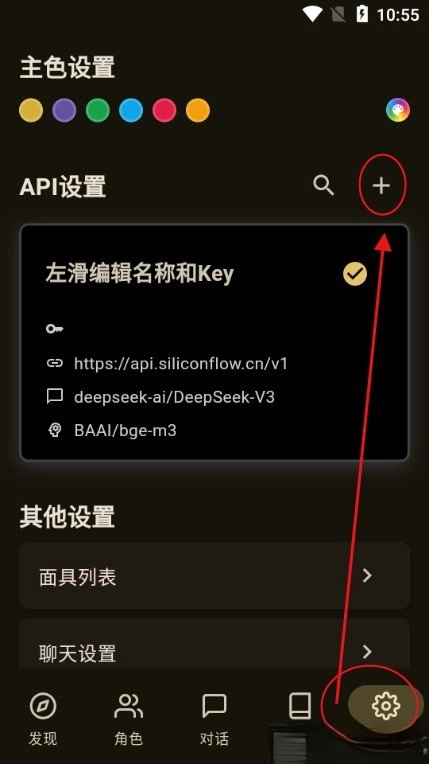The width and height of the screenshot is (429, 764).
Task: Add a new API with the plus icon
Action: (381, 186)
